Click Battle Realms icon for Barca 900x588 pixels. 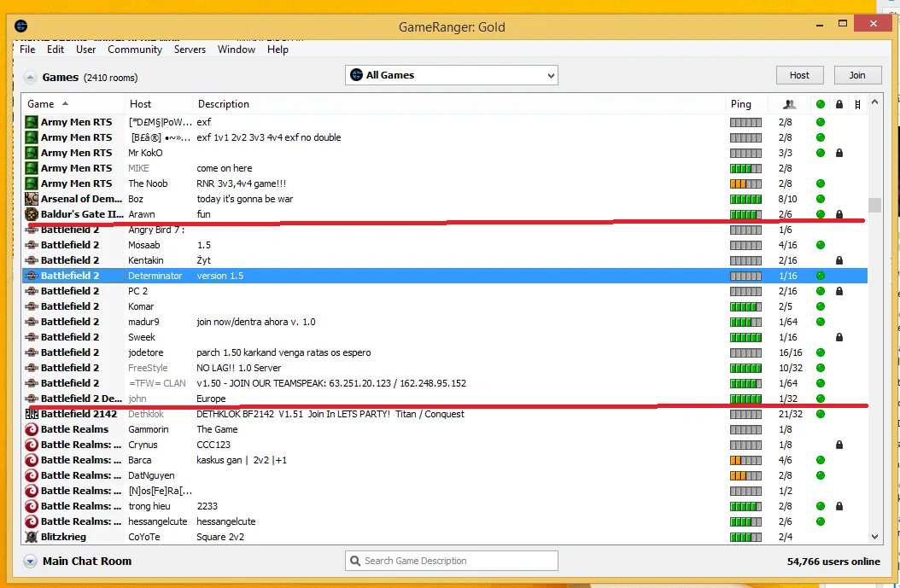(x=32, y=460)
